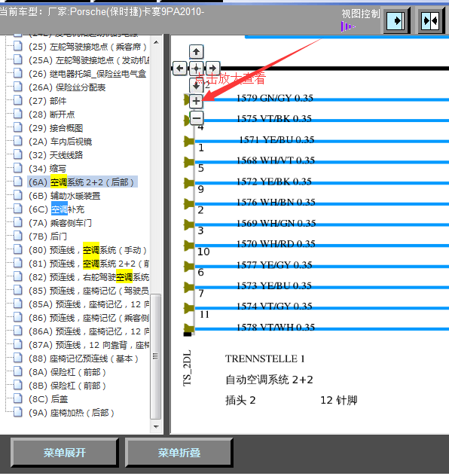Click the pan left arrow button
The image size is (449, 476).
[180, 69]
